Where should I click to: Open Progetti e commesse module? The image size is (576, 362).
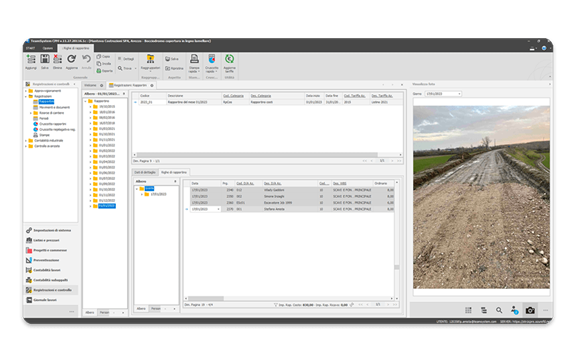click(50, 250)
